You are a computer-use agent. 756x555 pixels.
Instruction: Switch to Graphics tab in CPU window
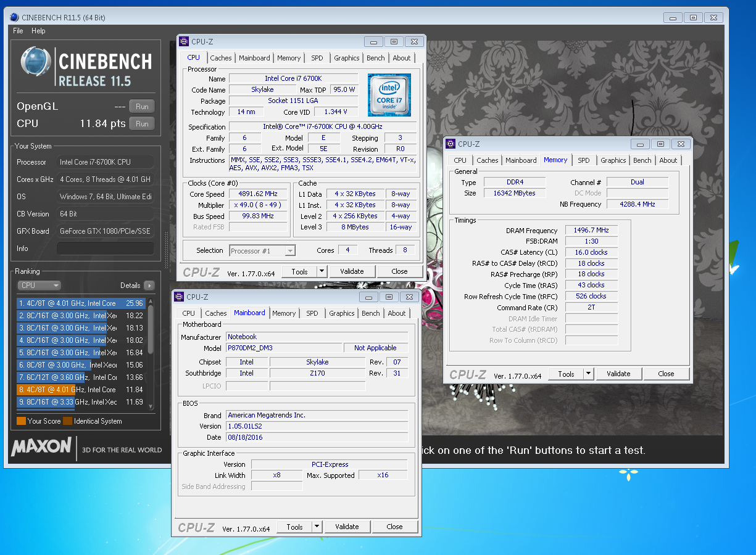(x=347, y=58)
